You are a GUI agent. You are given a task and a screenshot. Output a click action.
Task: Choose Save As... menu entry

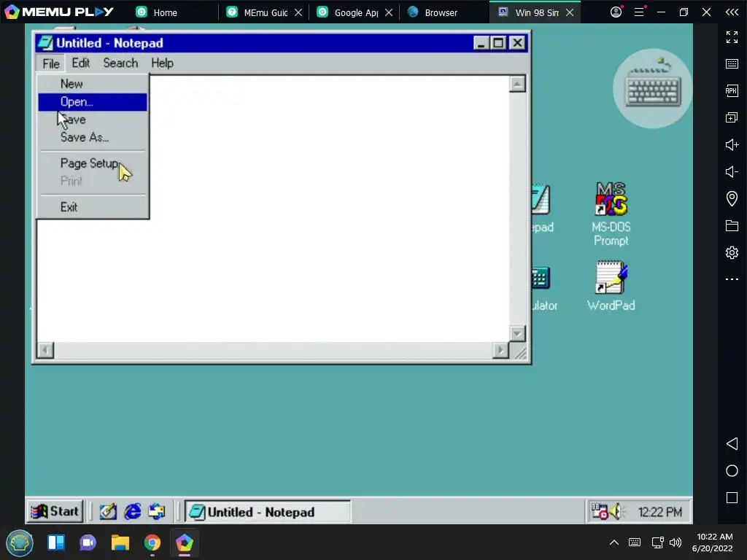click(93, 137)
